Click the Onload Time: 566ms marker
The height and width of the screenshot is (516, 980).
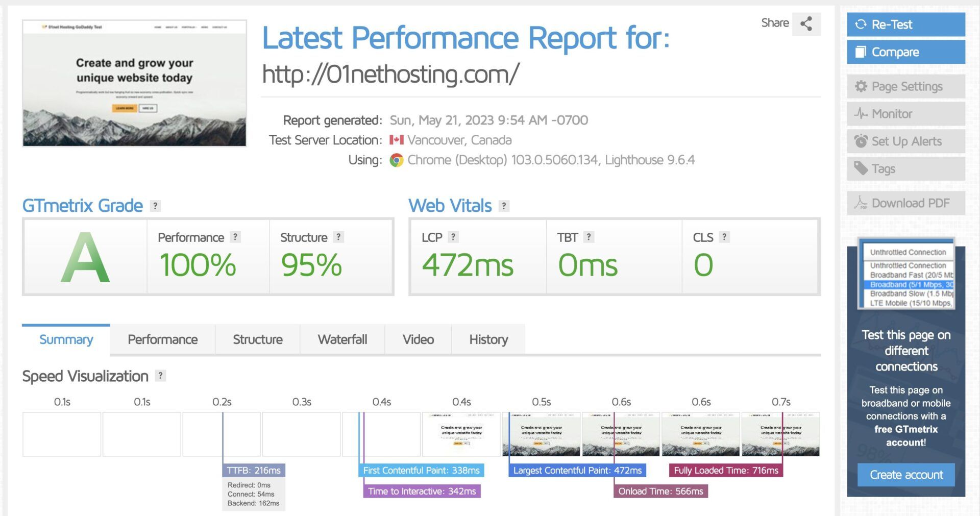click(x=660, y=491)
